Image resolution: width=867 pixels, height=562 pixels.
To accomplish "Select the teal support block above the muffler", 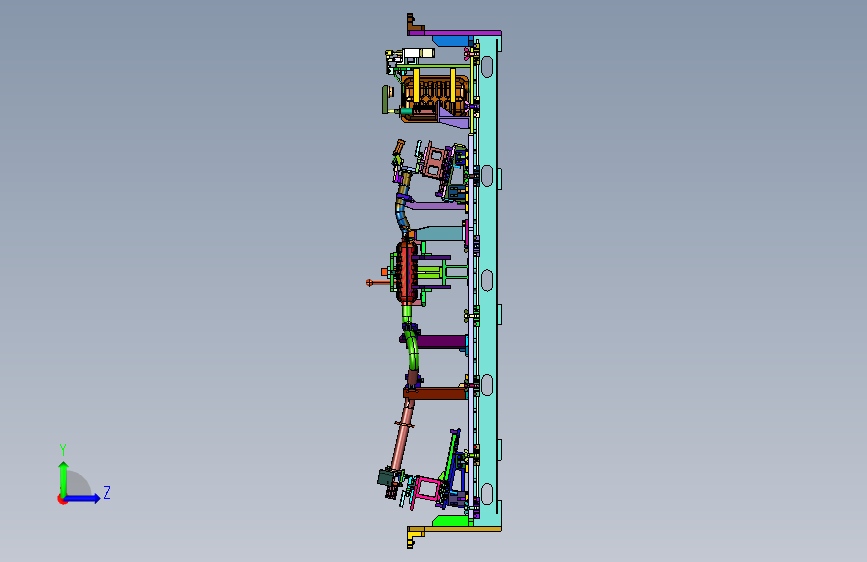I will click(x=440, y=233).
